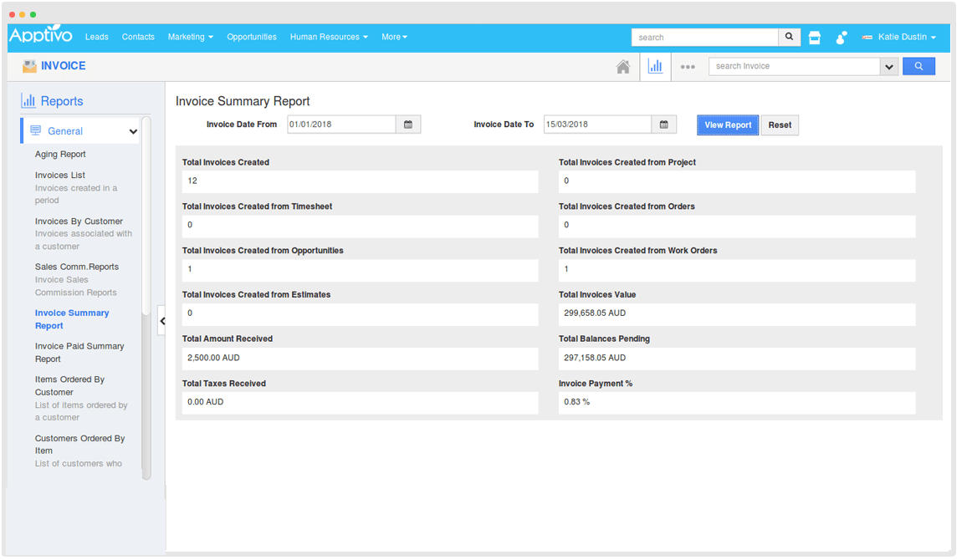
Task: Click the blue invoice search magnifier button
Action: click(x=919, y=67)
